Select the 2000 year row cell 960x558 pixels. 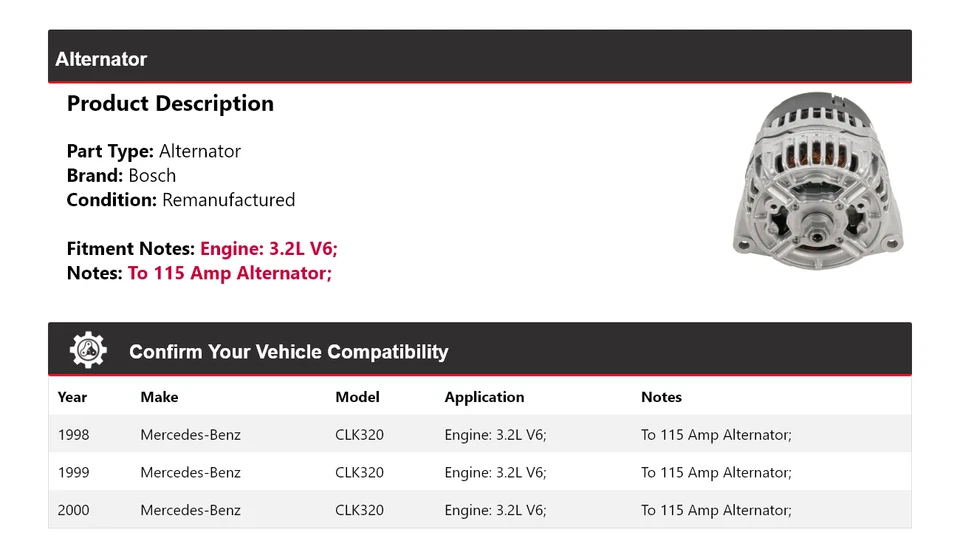(73, 510)
